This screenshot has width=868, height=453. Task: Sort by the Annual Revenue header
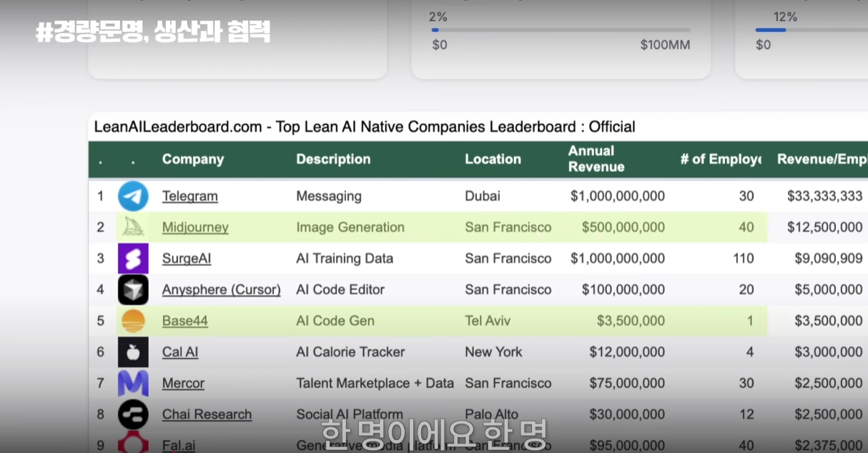pyautogui.click(x=596, y=159)
